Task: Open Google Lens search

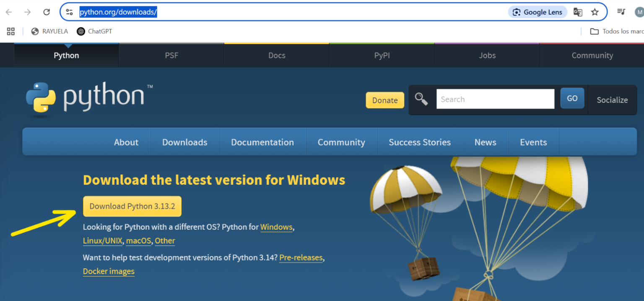Action: coord(537,12)
